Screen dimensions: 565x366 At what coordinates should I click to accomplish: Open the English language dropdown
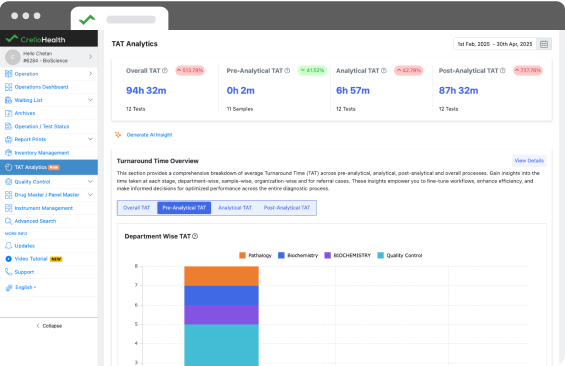26,287
